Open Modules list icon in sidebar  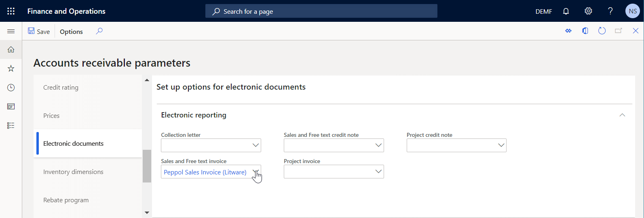point(11,126)
